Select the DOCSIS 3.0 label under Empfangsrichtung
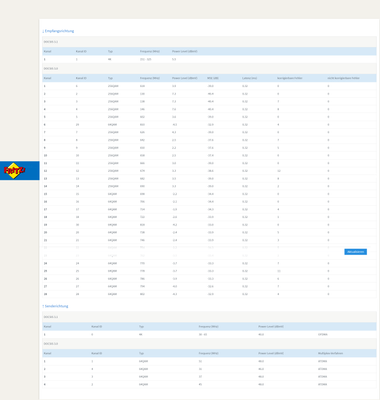This screenshot has width=380, height=400. click(x=51, y=69)
